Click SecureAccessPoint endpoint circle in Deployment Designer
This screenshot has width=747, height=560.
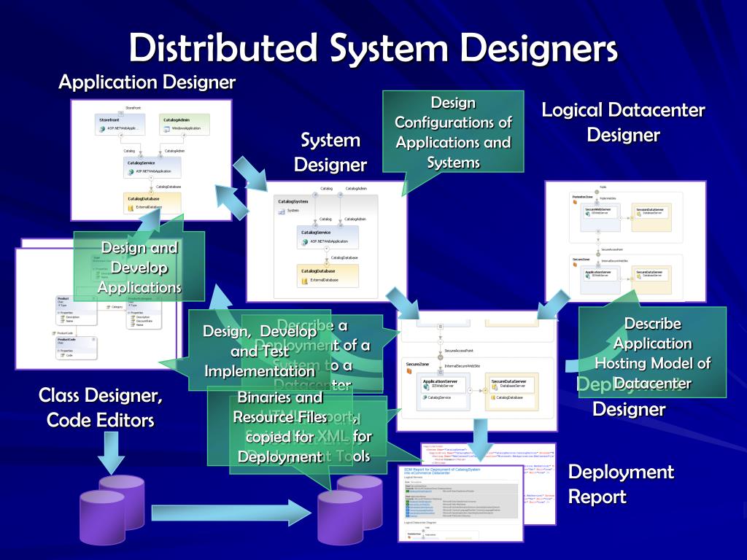440,357
